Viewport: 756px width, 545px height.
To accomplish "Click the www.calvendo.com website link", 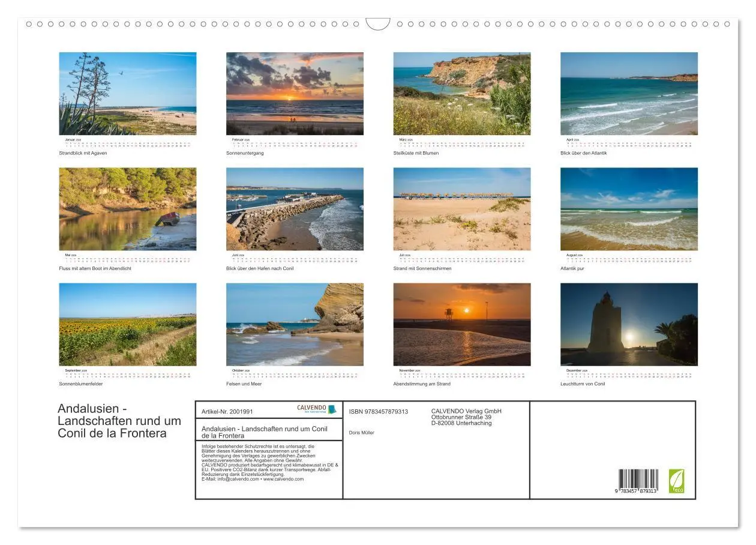I will 283,479.
